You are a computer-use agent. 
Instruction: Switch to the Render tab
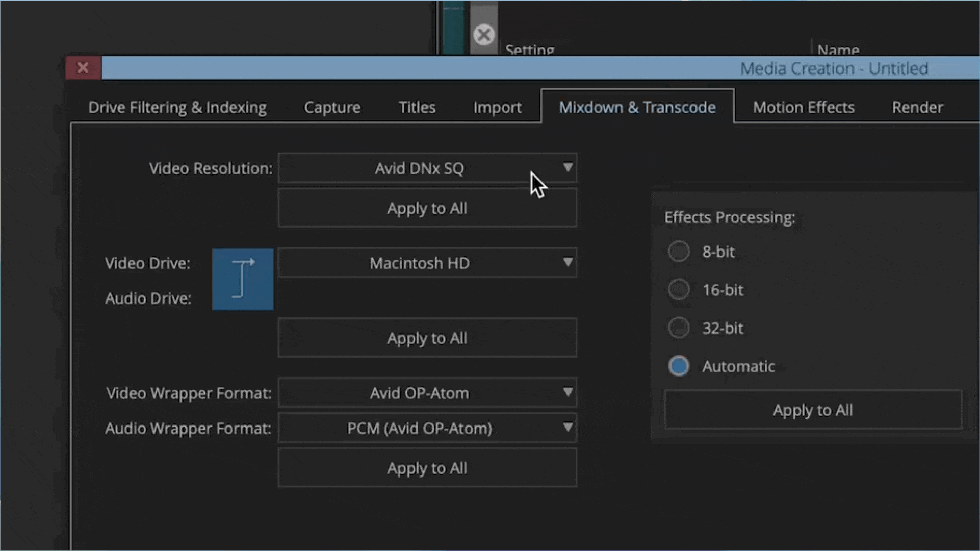coord(917,108)
